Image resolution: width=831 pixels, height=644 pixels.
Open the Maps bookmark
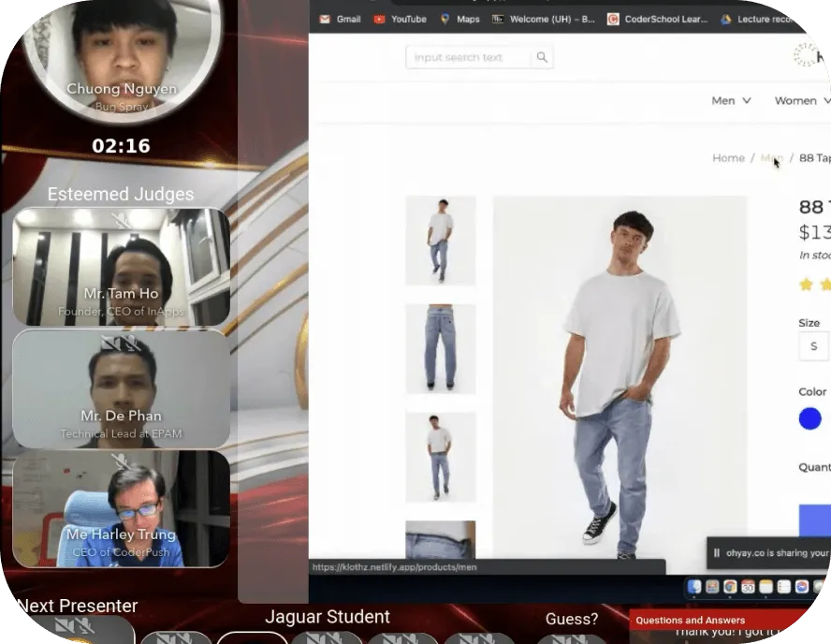click(459, 19)
